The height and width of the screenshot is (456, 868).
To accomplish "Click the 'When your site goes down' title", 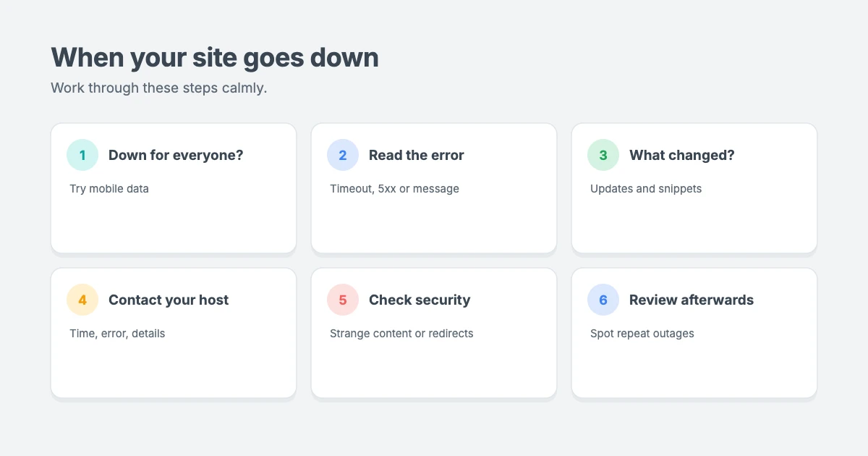I will tap(215, 57).
